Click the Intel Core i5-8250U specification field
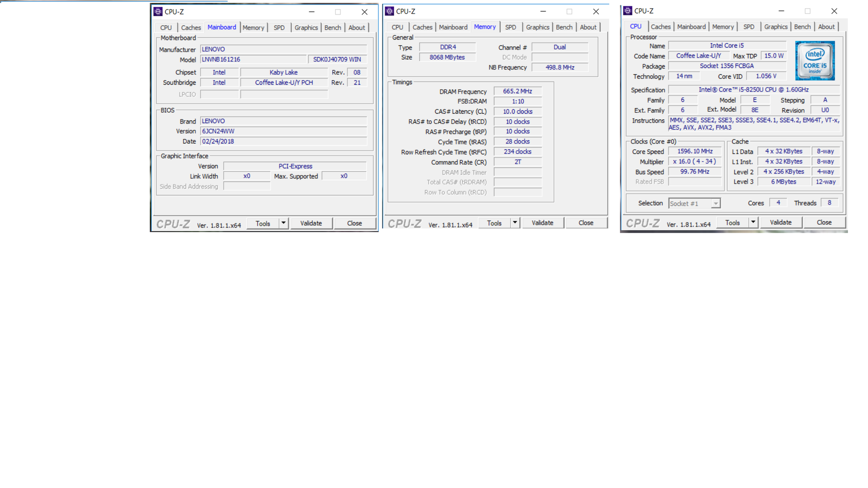 (754, 89)
